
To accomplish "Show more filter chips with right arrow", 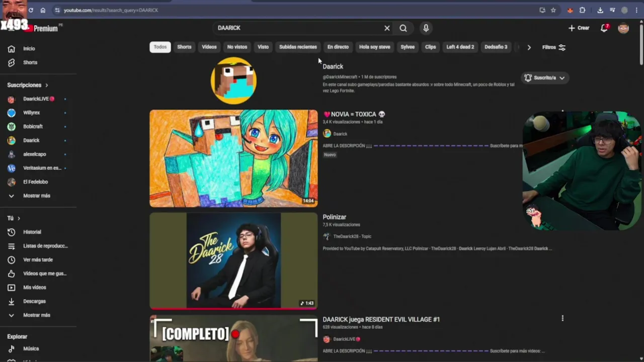I will coord(529,47).
